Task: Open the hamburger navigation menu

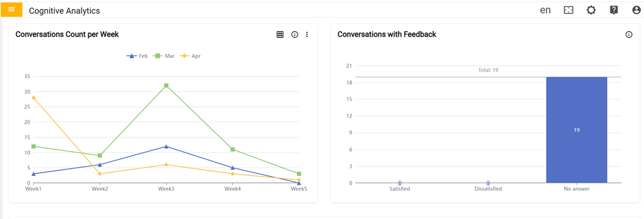Action: [11, 9]
